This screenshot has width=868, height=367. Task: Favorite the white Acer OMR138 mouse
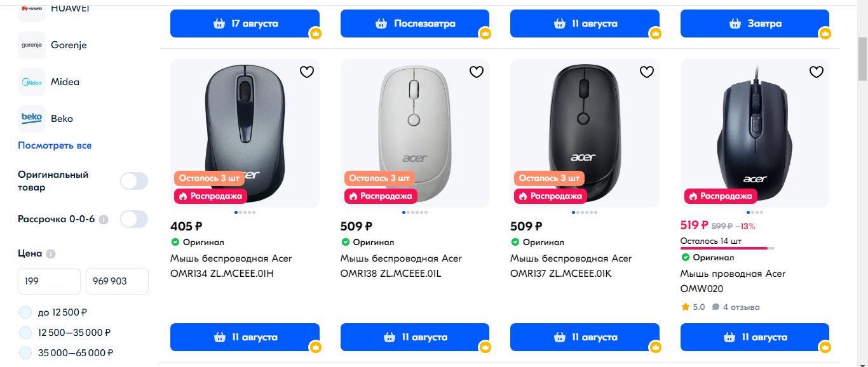477,72
